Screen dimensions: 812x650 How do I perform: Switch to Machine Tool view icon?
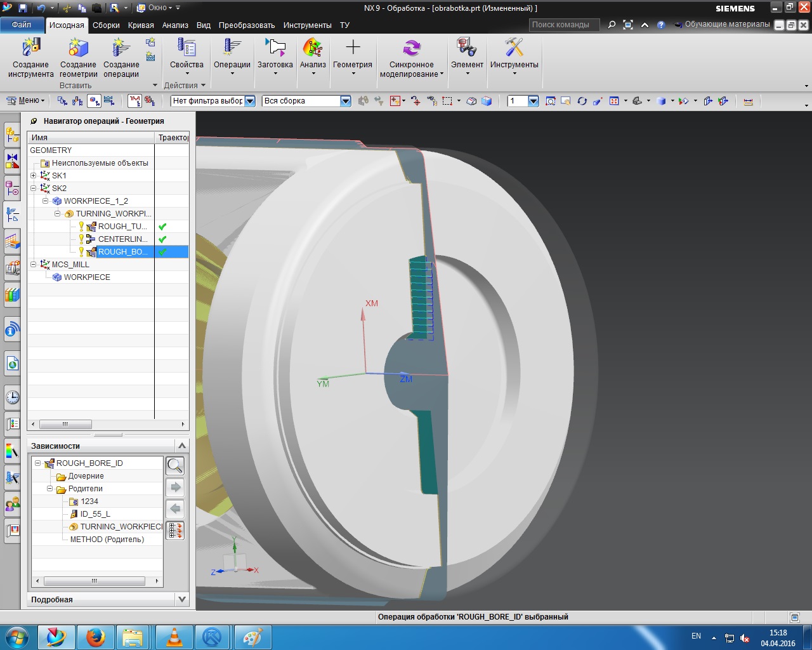[x=77, y=101]
